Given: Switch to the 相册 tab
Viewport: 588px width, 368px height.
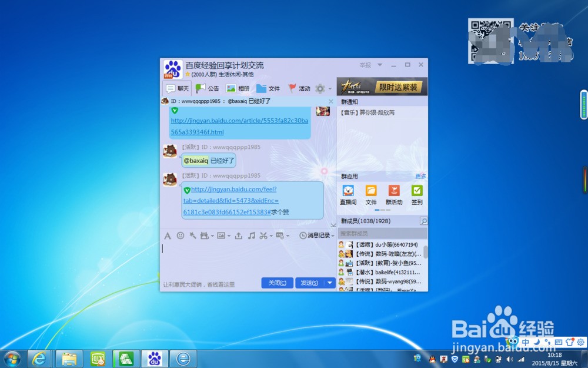Looking at the screenshot, I should click(x=238, y=89).
